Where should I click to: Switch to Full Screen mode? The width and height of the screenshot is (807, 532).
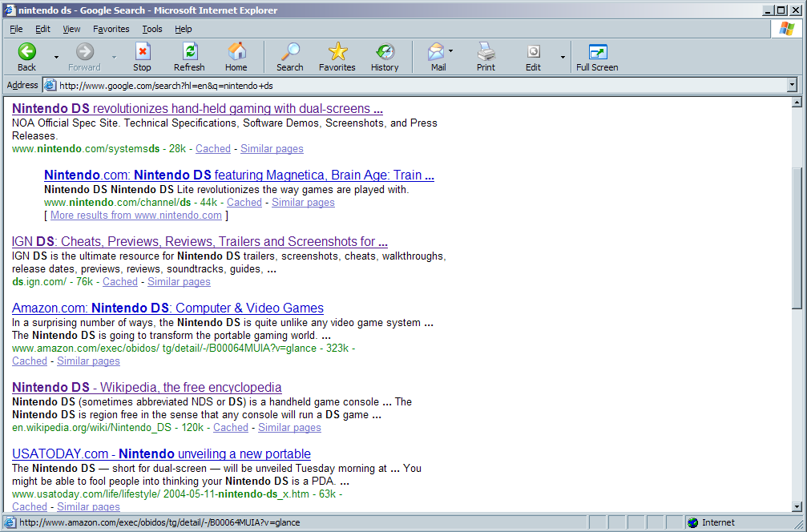[x=597, y=52]
